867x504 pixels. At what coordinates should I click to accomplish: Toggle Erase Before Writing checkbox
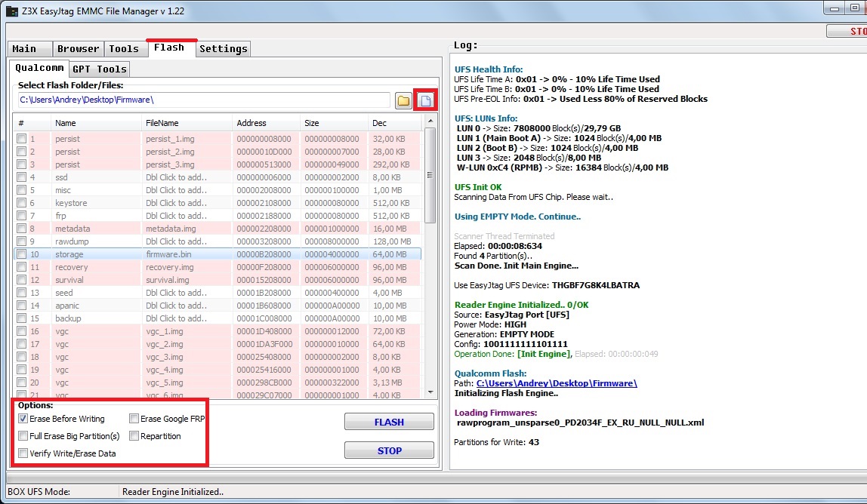[23, 419]
